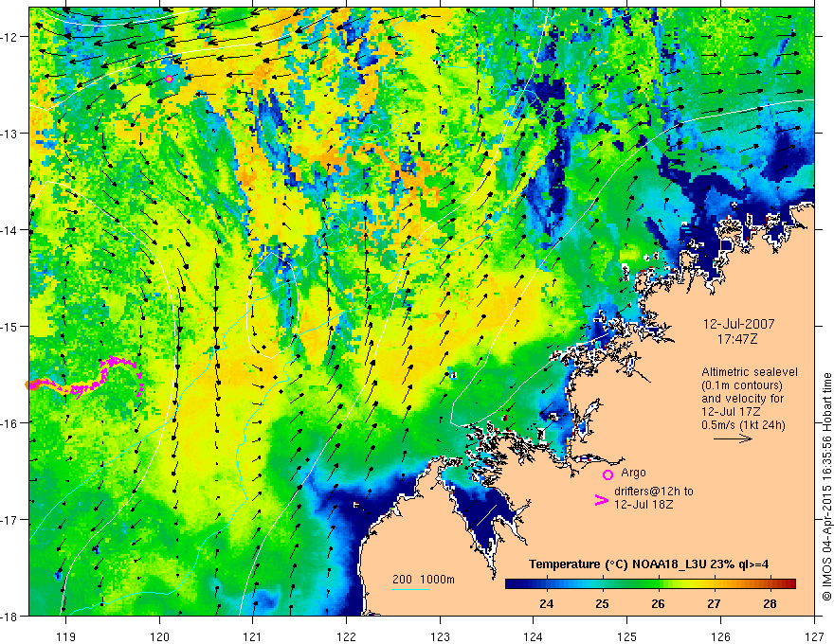Click the closed white sea-level contour near 121°E, 15°S
This screenshot has height=644, width=834.
[x=273, y=305]
